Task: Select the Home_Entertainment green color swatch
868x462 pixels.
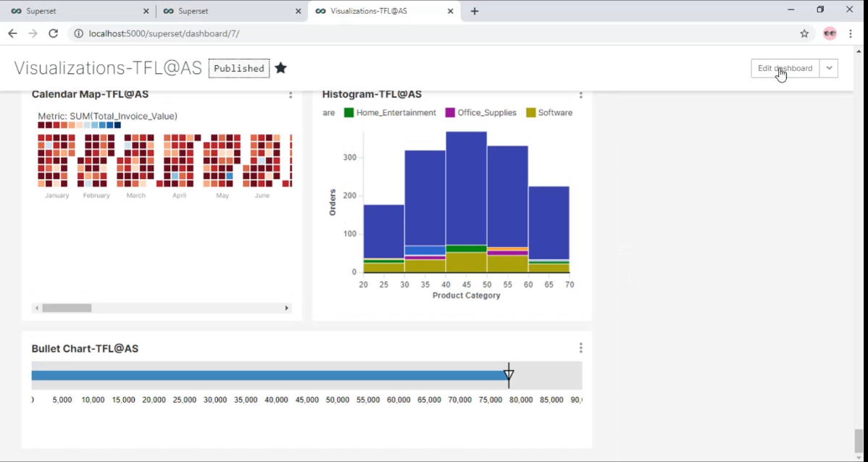Action: click(349, 112)
